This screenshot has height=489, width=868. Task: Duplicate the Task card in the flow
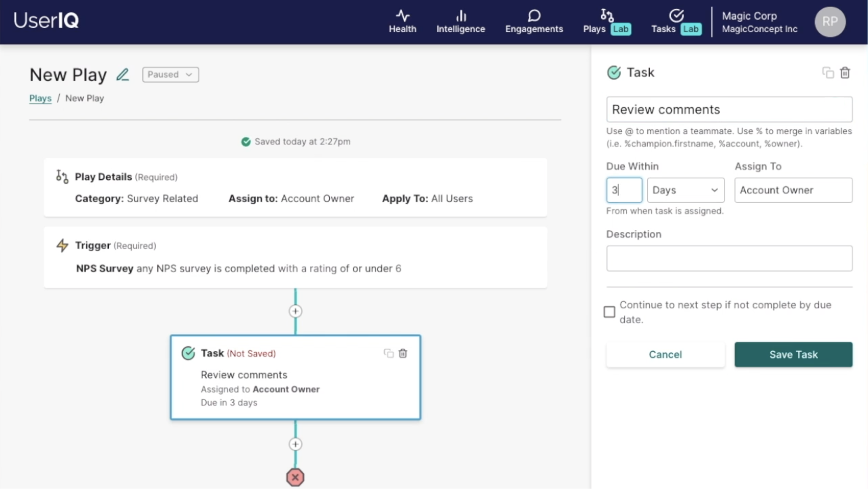pos(388,354)
